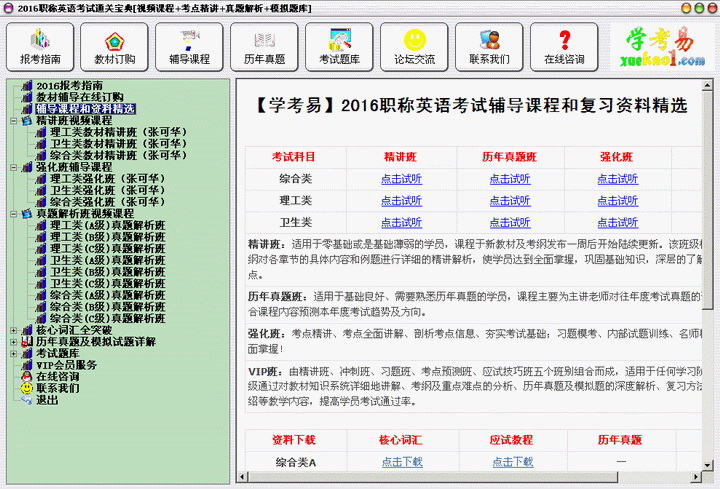
Task: Open 联系我们 from the toolbar
Action: point(489,47)
